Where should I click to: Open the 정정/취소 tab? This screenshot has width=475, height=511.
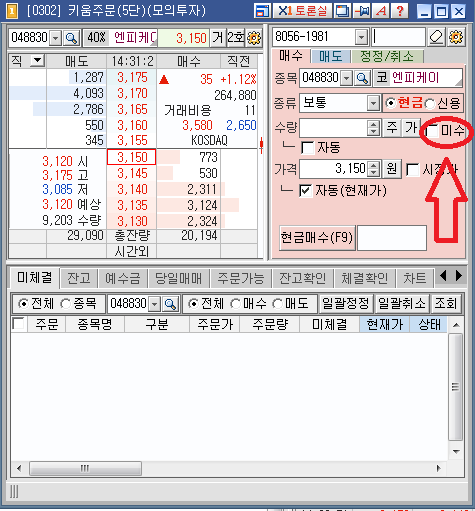pos(387,56)
